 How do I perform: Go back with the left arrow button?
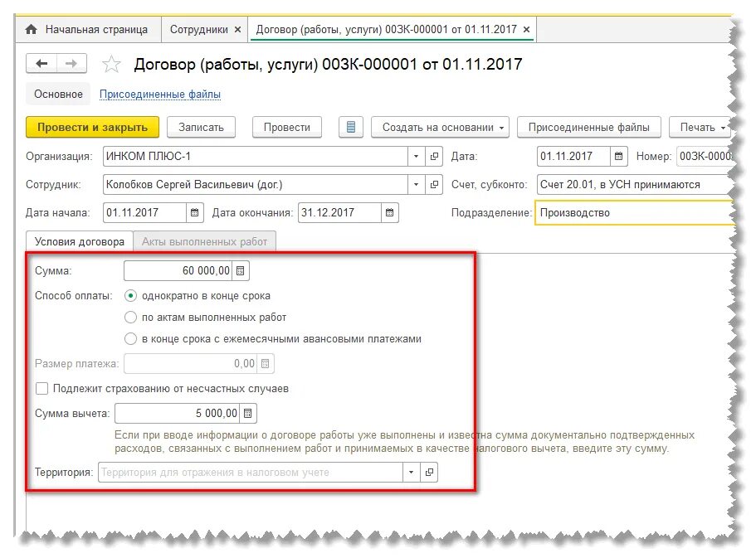(41, 63)
